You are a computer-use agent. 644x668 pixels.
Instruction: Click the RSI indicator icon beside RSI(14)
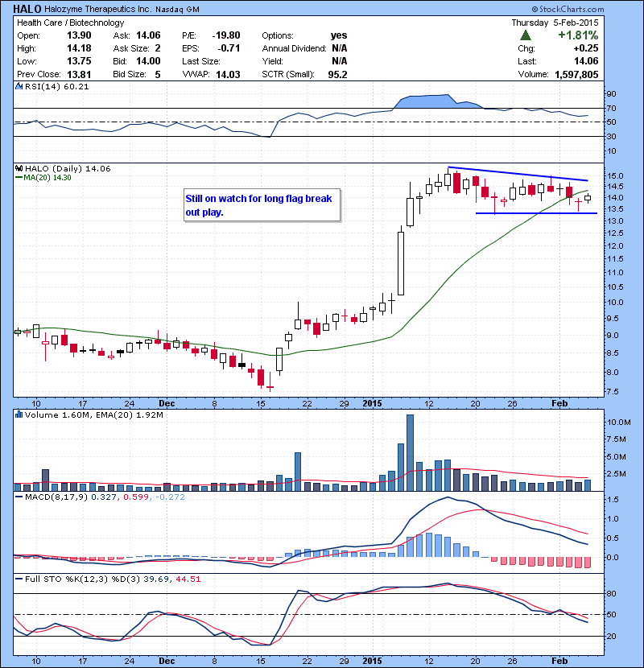(x=19, y=86)
